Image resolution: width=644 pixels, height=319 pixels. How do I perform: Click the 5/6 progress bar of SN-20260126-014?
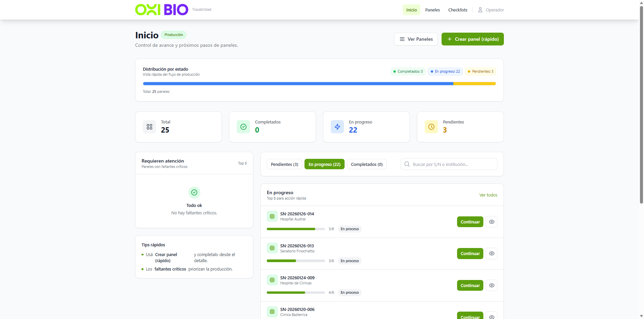tap(296, 229)
